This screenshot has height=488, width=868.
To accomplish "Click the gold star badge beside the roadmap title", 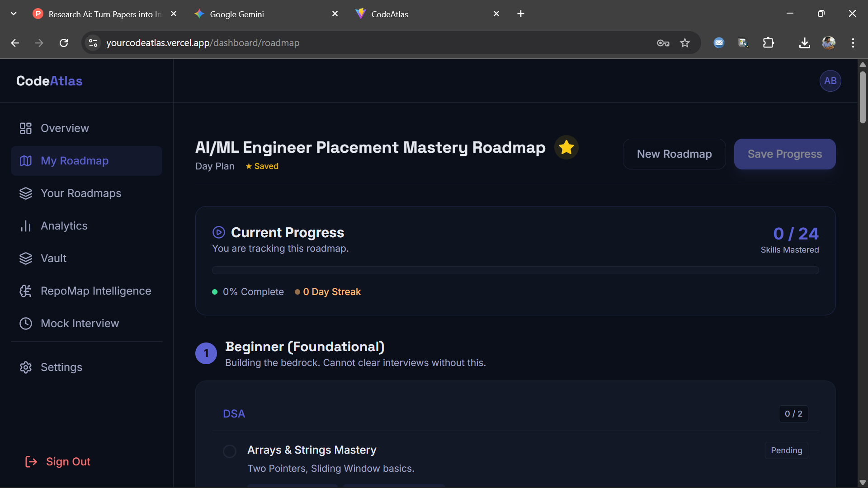I will [x=566, y=147].
